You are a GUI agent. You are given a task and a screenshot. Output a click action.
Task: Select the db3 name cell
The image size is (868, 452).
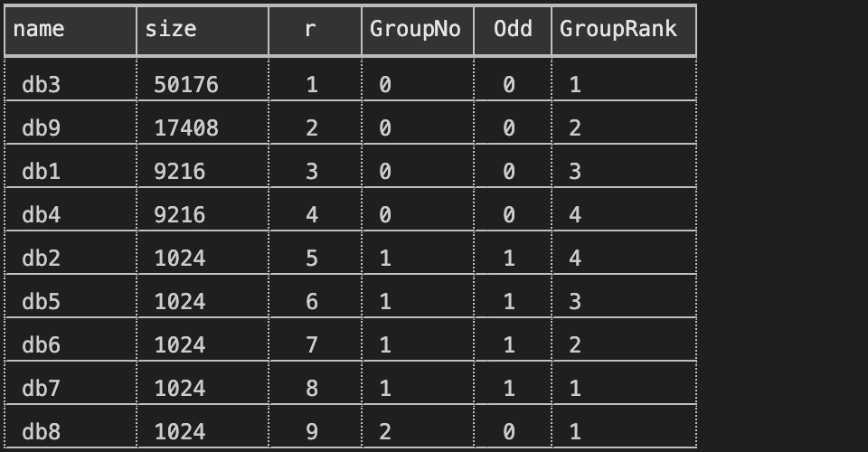tap(71, 80)
